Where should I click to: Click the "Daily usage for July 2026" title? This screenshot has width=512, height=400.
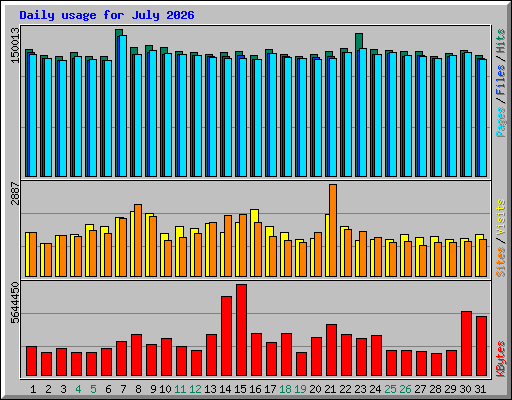(x=107, y=15)
